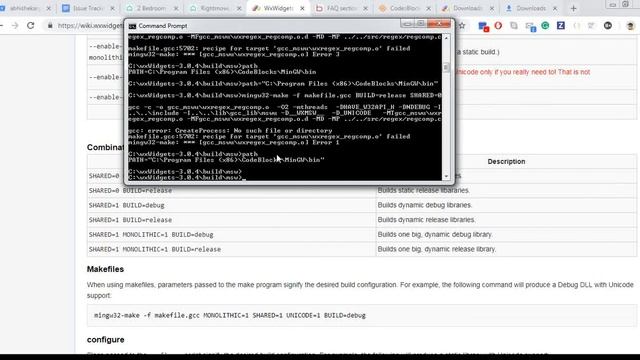Click the Makefiles heading

tap(105, 269)
